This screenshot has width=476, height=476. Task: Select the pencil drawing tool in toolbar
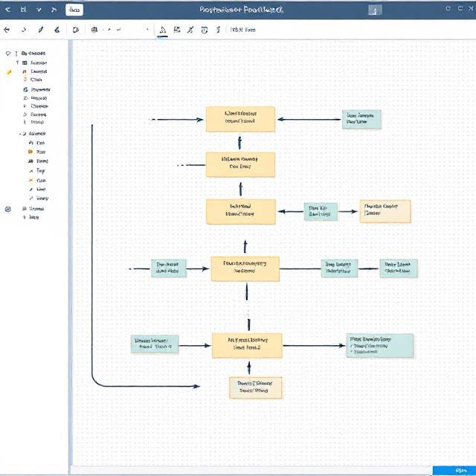coord(41,30)
